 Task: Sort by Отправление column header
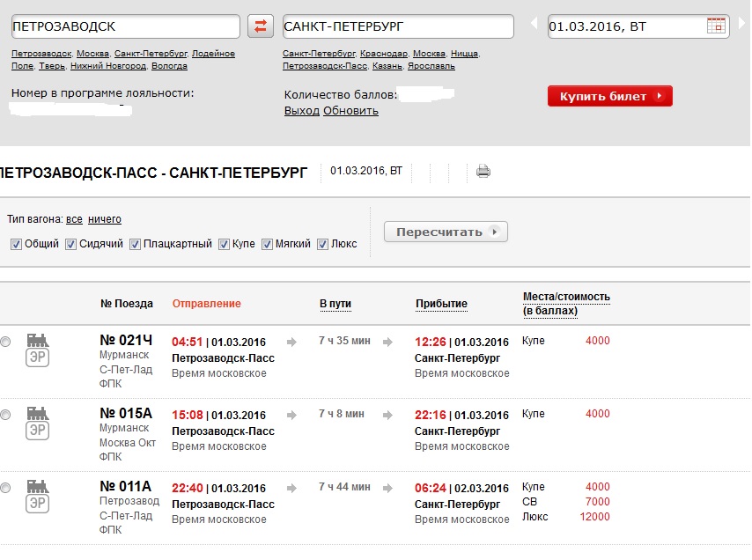206,304
